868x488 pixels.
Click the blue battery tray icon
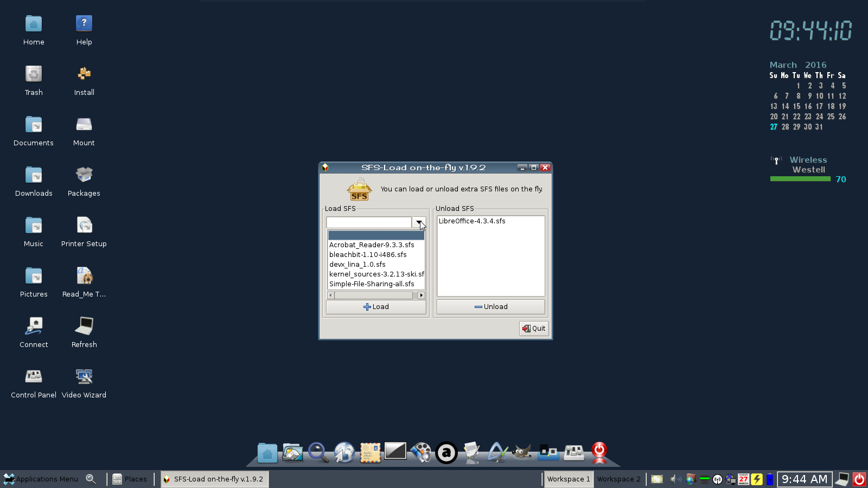770,479
